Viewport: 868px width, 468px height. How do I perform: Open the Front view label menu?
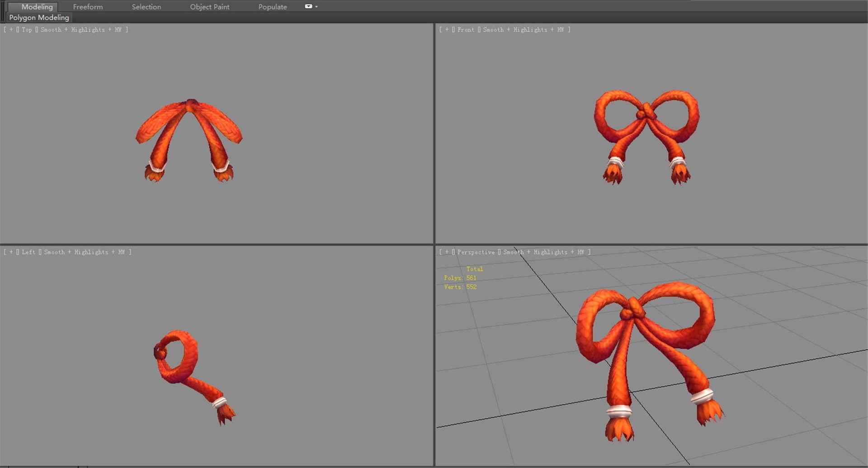(x=466, y=29)
